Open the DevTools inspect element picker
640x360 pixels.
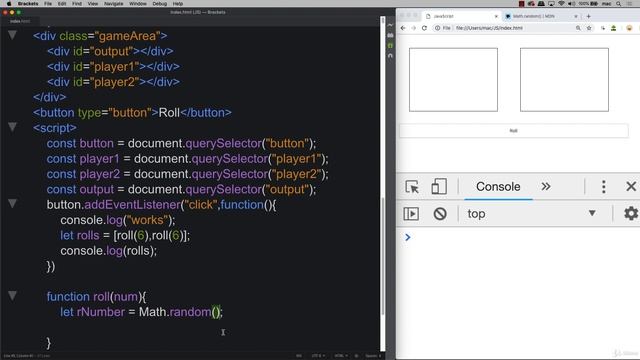click(x=412, y=187)
